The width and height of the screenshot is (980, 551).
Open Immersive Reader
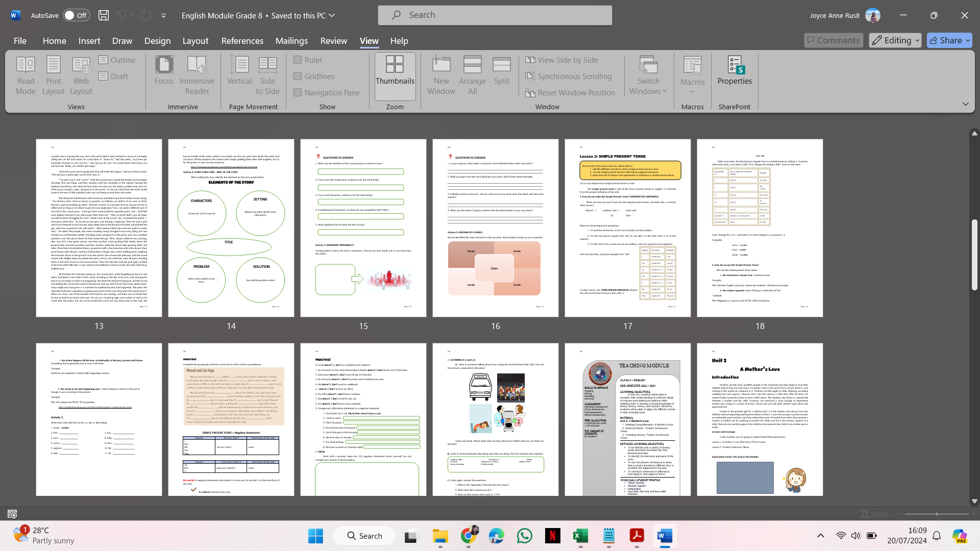point(197,75)
